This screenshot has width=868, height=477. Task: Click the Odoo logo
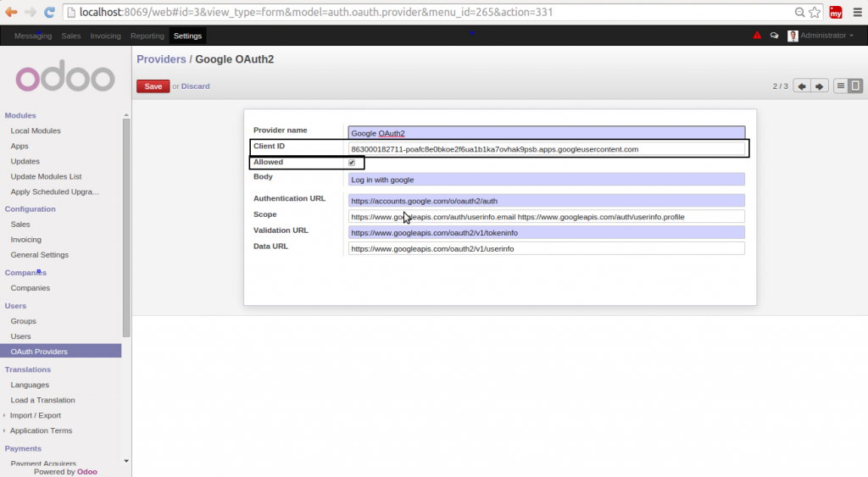(65, 75)
